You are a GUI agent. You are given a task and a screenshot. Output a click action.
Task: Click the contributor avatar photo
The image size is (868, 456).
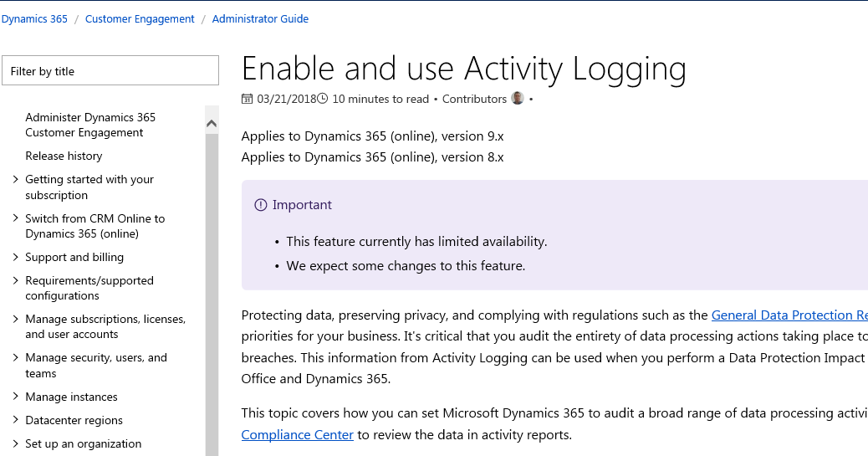pyautogui.click(x=518, y=98)
